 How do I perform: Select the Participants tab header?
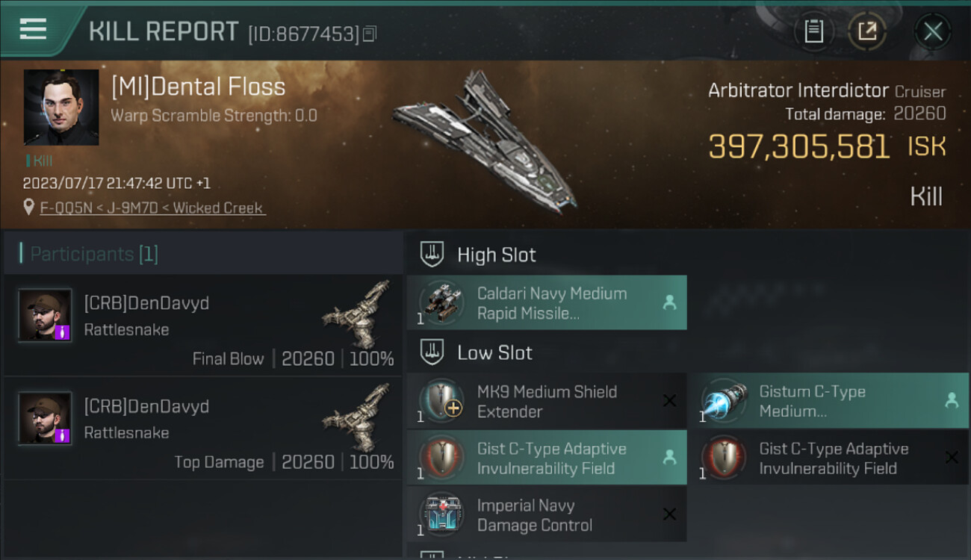click(94, 254)
